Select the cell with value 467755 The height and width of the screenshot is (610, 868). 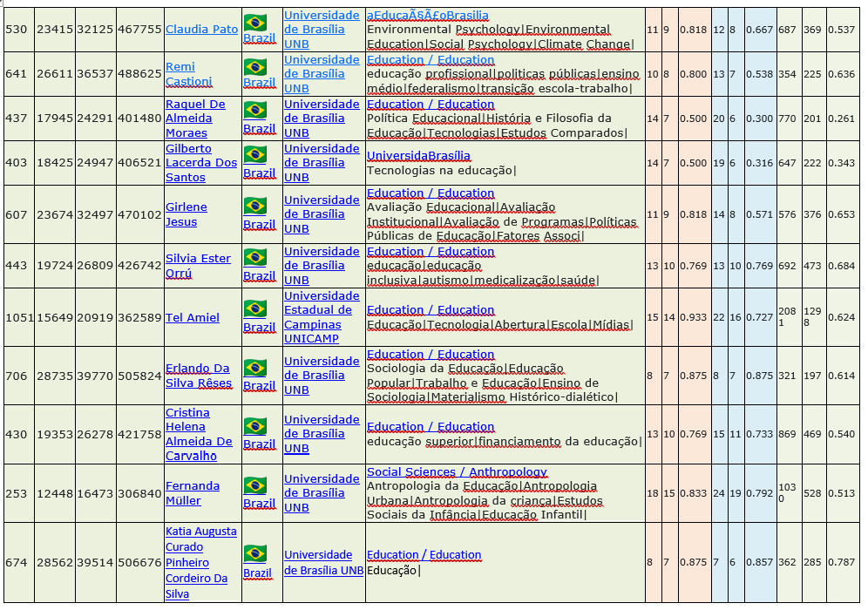pyautogui.click(x=139, y=30)
